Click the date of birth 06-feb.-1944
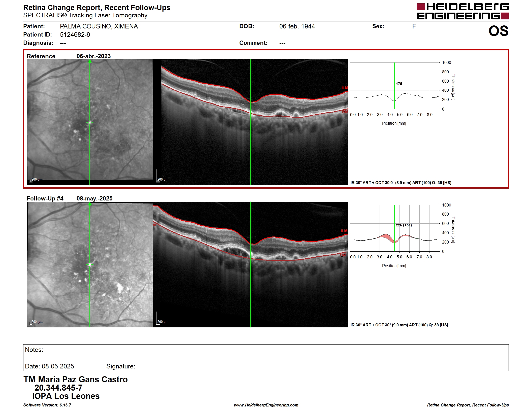The height and width of the screenshot is (411, 532). pyautogui.click(x=297, y=26)
